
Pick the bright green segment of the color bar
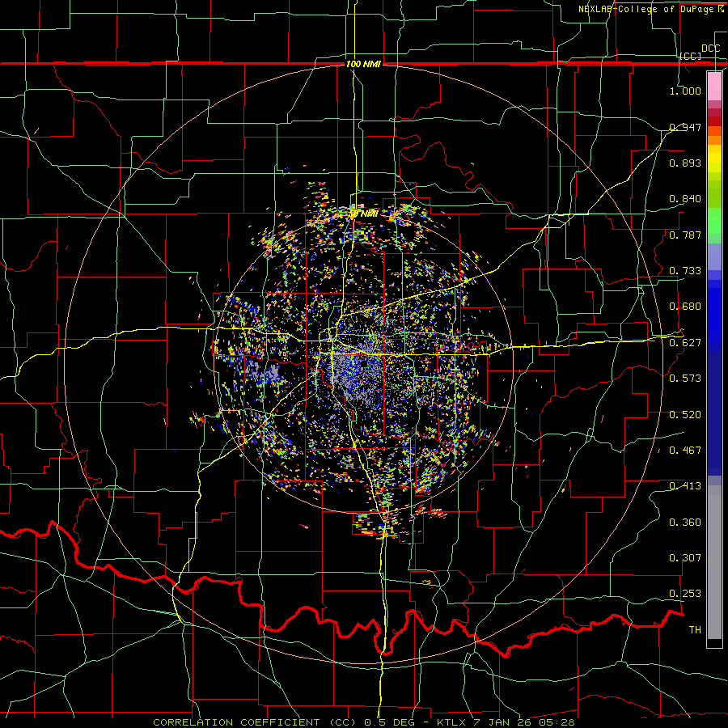click(714, 221)
